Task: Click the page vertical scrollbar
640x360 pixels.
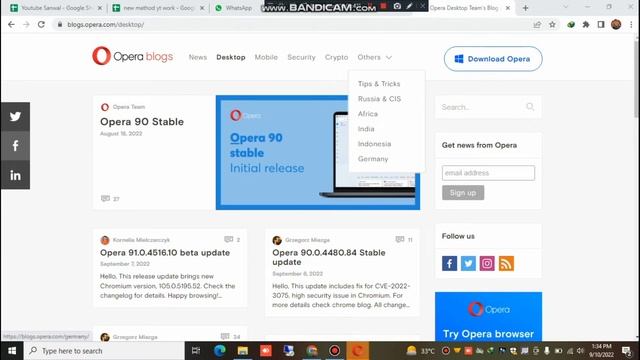Action: [636, 78]
